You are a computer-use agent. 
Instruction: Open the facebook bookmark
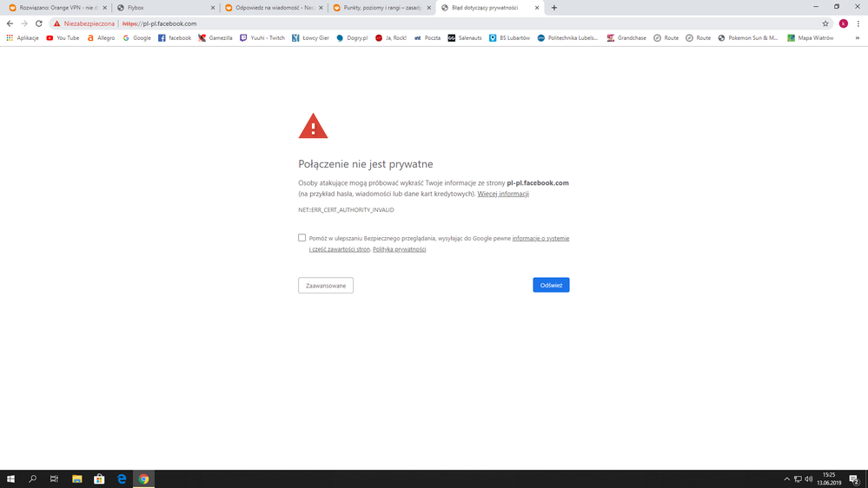[175, 38]
